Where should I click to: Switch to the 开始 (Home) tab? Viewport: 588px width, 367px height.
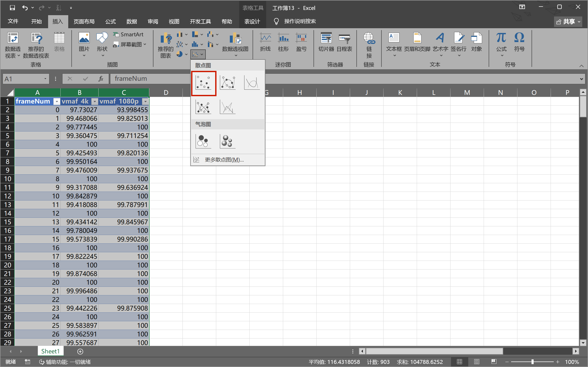click(36, 21)
